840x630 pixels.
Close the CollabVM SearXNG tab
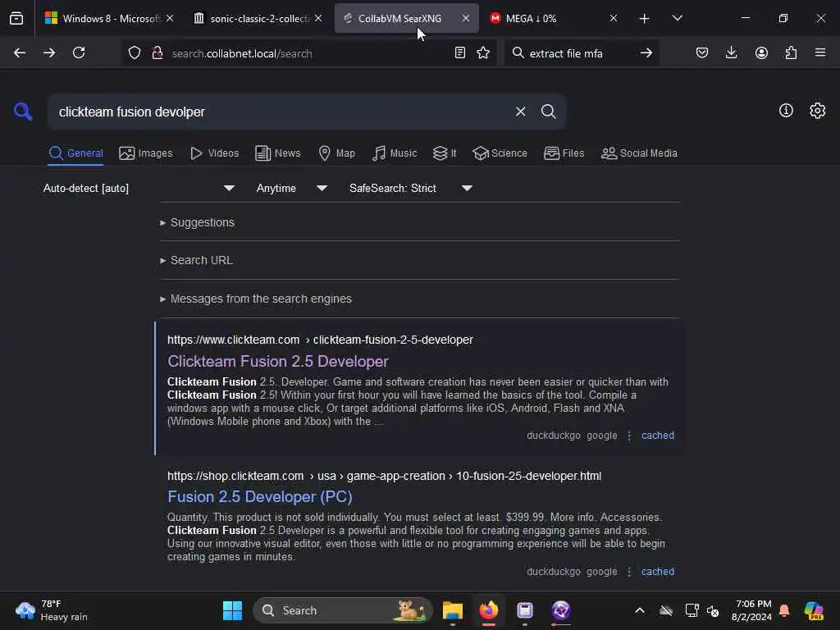pos(466,18)
